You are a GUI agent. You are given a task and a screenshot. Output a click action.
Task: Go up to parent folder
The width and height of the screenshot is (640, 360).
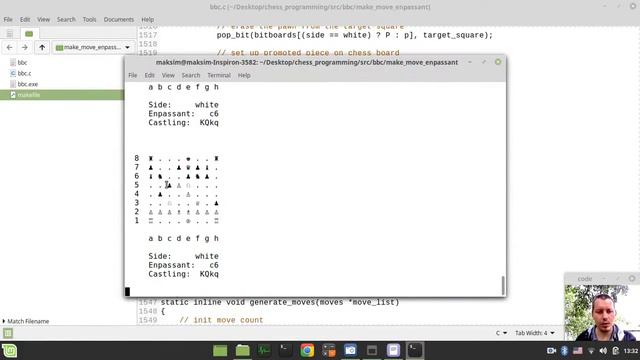(x=42, y=47)
